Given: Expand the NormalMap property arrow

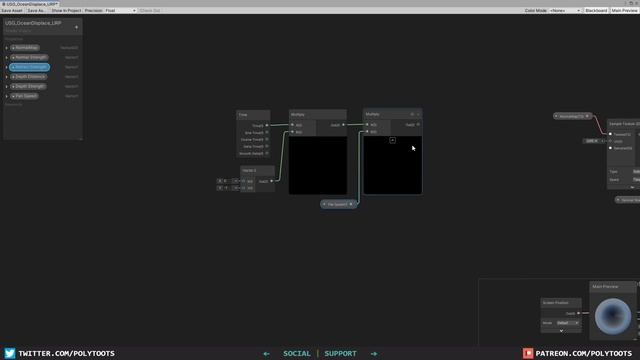Looking at the screenshot, I should pos(7,48).
